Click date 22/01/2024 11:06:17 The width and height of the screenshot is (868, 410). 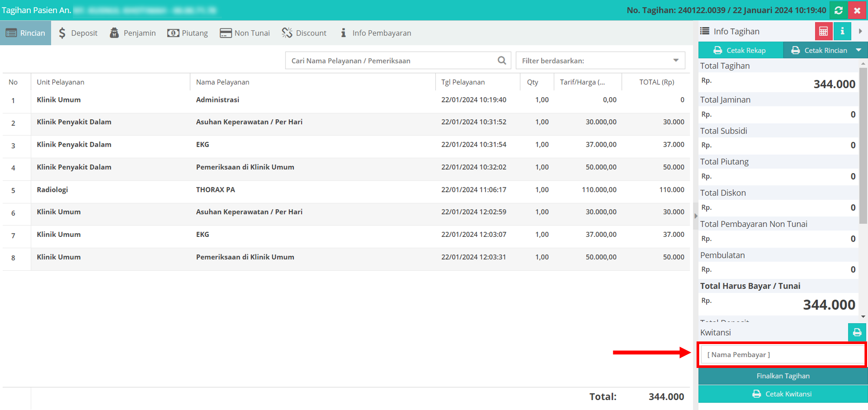coord(473,190)
